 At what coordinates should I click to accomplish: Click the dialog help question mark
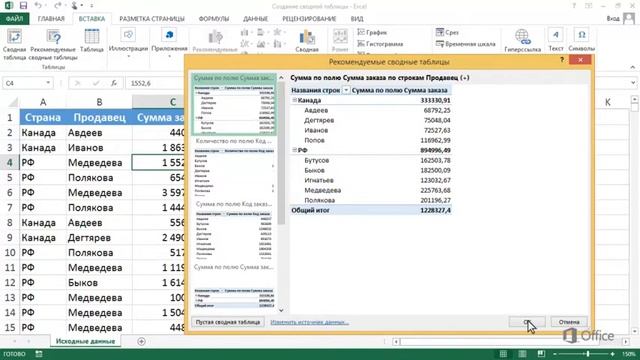[x=562, y=60]
